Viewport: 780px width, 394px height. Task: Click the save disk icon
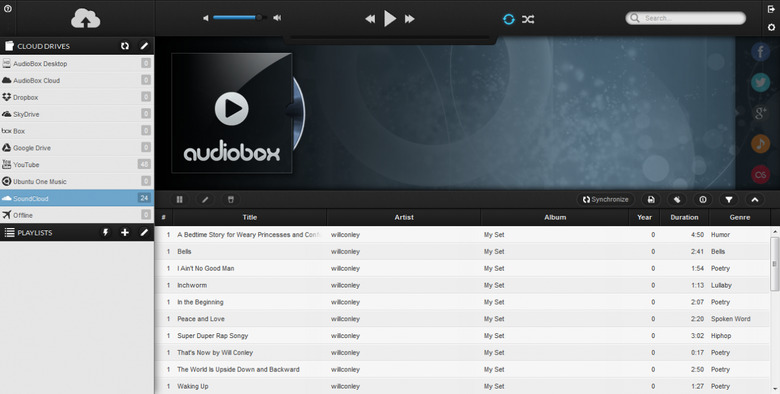pos(651,199)
